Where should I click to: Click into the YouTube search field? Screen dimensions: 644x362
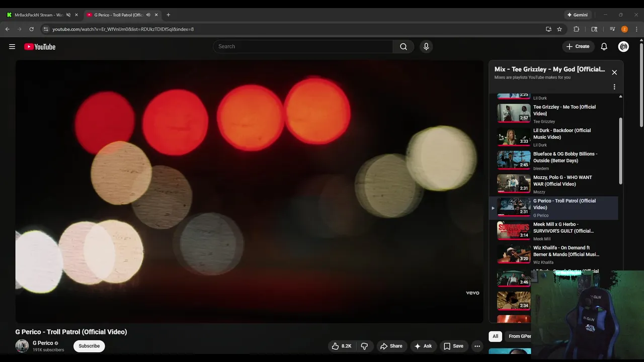[x=303, y=47]
